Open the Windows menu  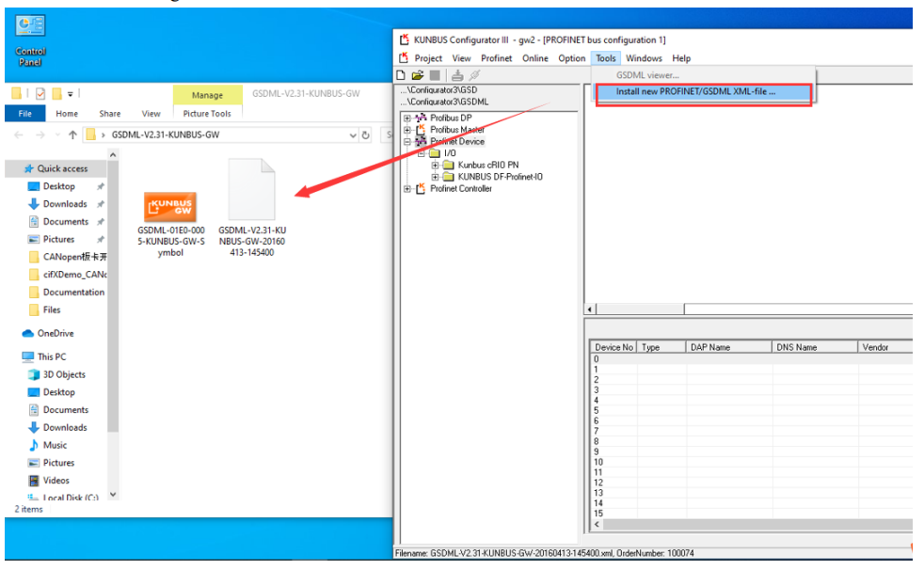coord(645,58)
